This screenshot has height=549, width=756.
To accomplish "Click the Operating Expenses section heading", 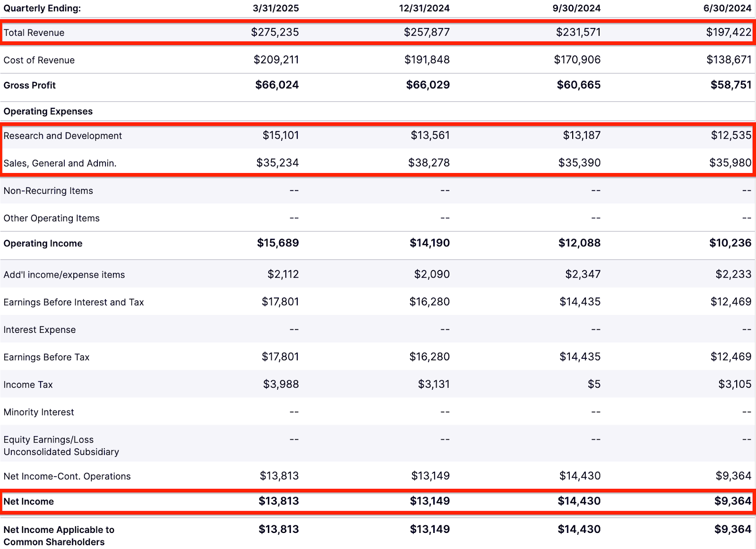I will [48, 111].
